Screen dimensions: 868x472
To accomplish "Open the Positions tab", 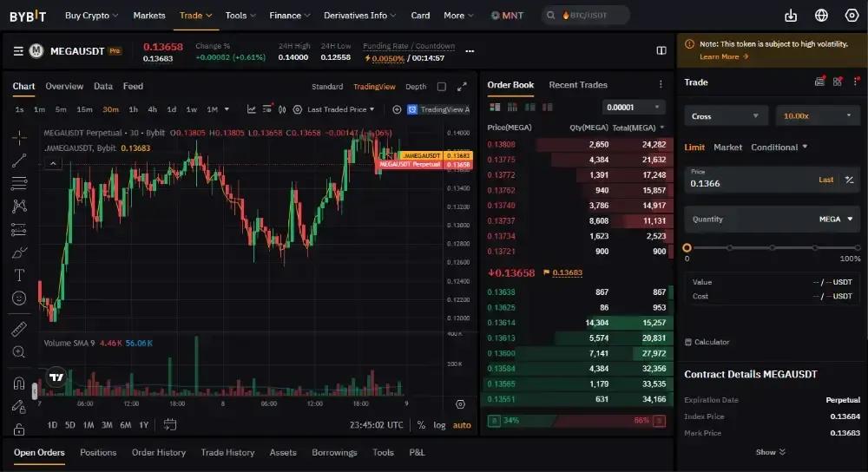I will (98, 453).
